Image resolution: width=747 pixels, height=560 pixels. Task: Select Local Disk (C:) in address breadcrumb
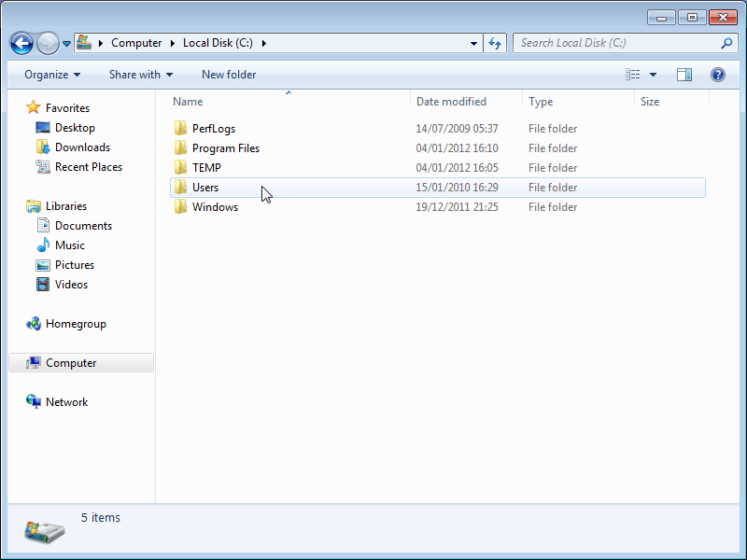218,43
